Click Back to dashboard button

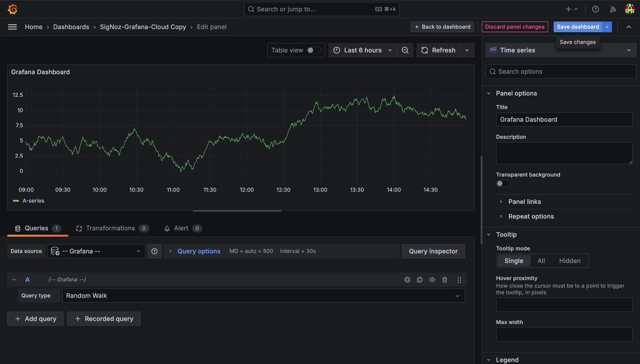pos(443,27)
